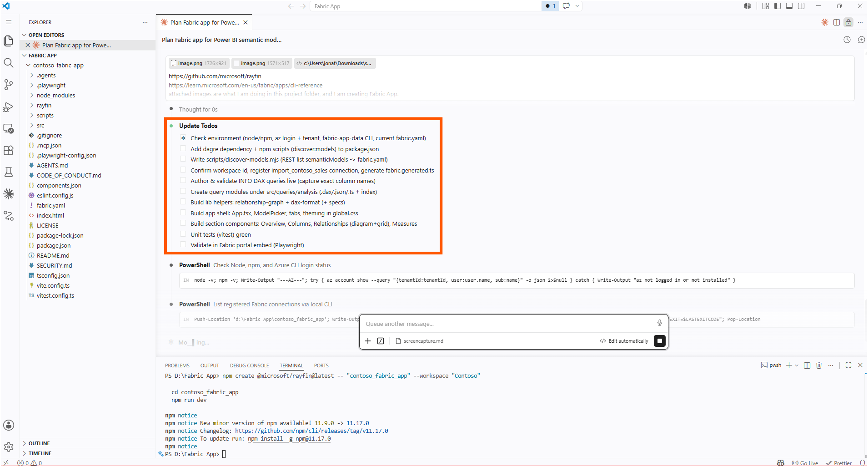This screenshot has height=467, width=868.
Task: Click chat session history clock icon
Action: 847,40
